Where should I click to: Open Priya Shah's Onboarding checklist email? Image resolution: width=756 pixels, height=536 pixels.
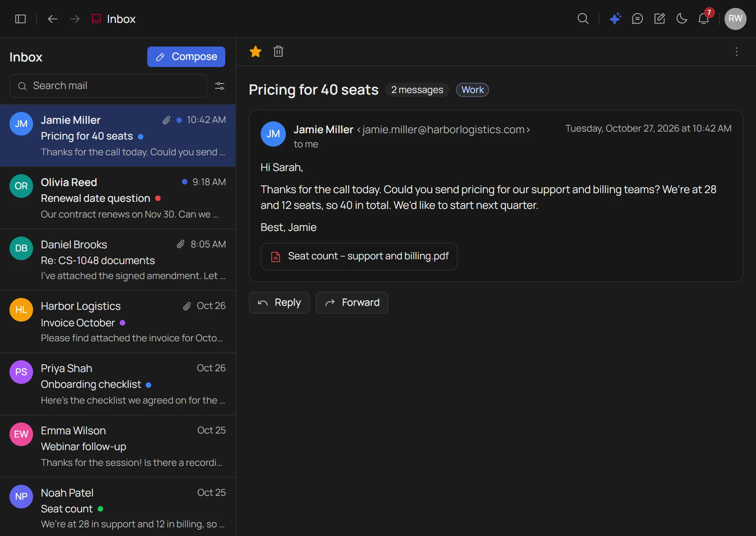point(118,384)
